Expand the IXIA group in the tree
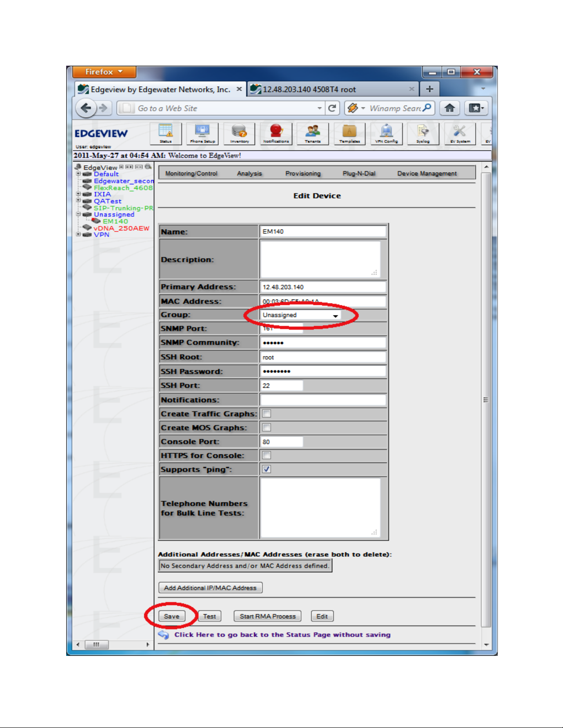 [x=78, y=194]
